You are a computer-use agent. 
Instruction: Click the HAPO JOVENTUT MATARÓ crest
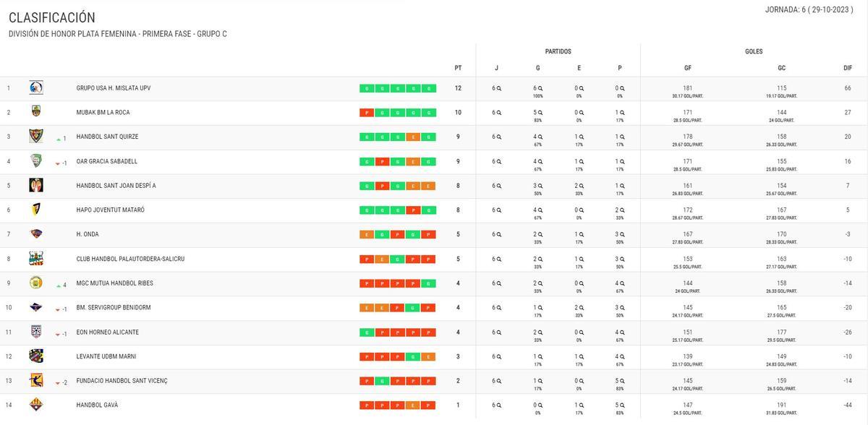click(36, 210)
